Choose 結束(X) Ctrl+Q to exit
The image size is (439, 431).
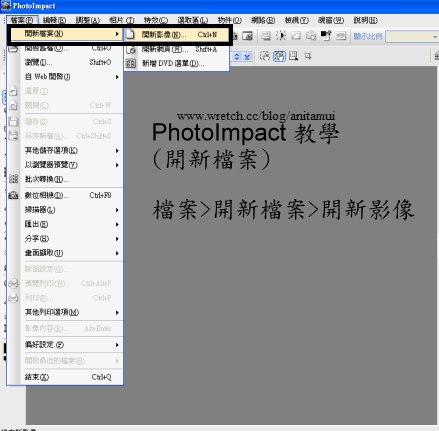65,377
